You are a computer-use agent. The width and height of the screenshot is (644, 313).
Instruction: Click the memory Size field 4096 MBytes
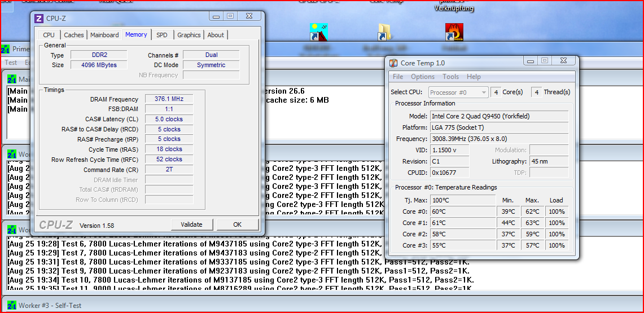(x=99, y=65)
